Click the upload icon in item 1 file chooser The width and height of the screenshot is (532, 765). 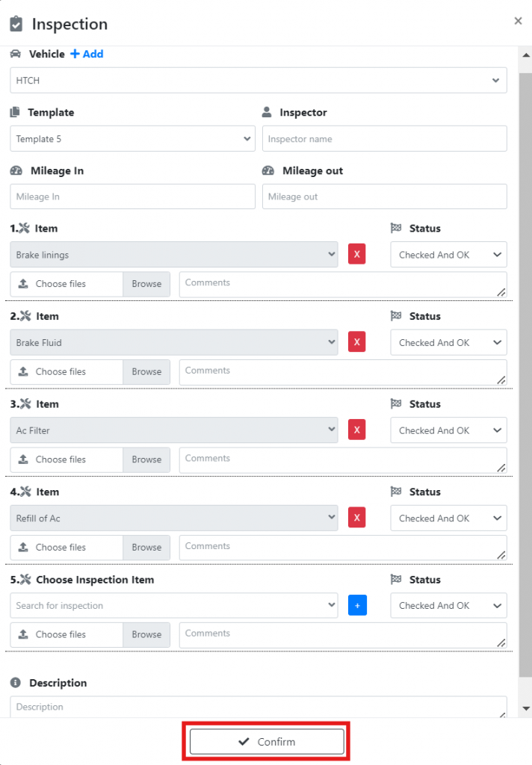pos(23,283)
